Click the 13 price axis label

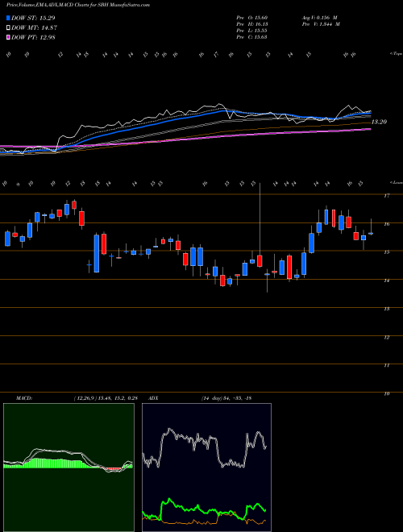pyautogui.click(x=387, y=309)
